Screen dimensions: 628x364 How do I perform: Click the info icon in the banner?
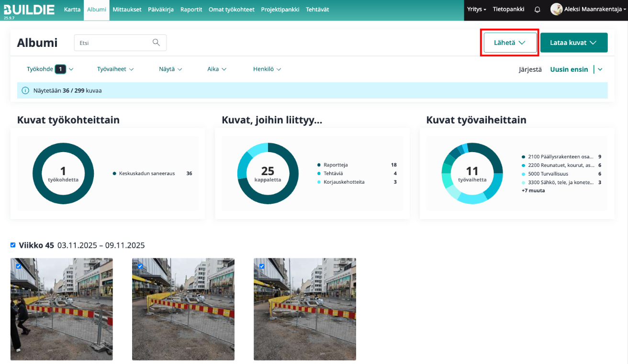tap(25, 90)
